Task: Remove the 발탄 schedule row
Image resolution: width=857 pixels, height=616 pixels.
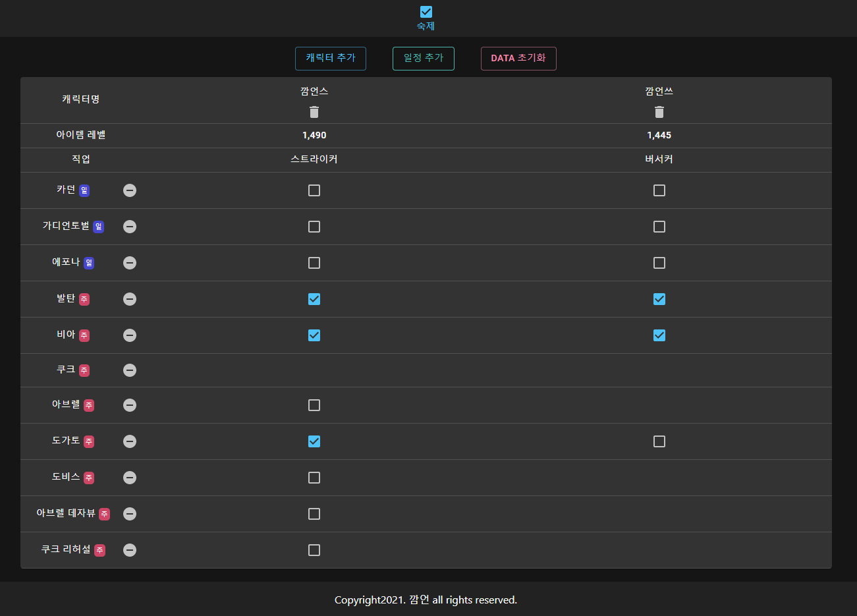Action: coord(130,299)
